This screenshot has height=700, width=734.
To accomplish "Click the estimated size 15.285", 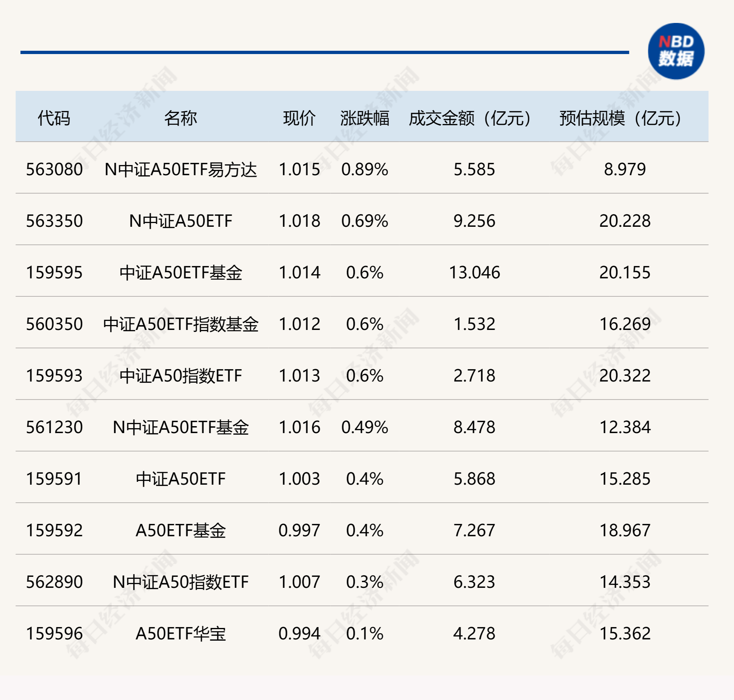I will tap(625, 479).
